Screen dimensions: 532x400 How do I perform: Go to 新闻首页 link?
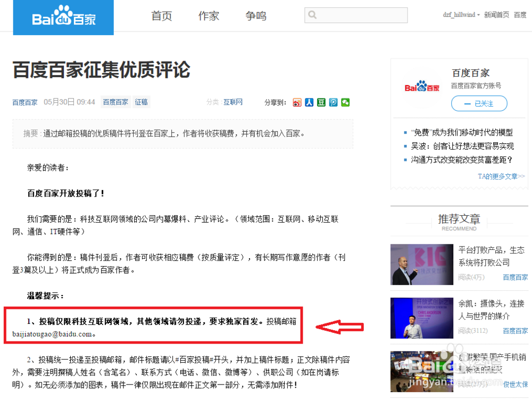tap(496, 15)
